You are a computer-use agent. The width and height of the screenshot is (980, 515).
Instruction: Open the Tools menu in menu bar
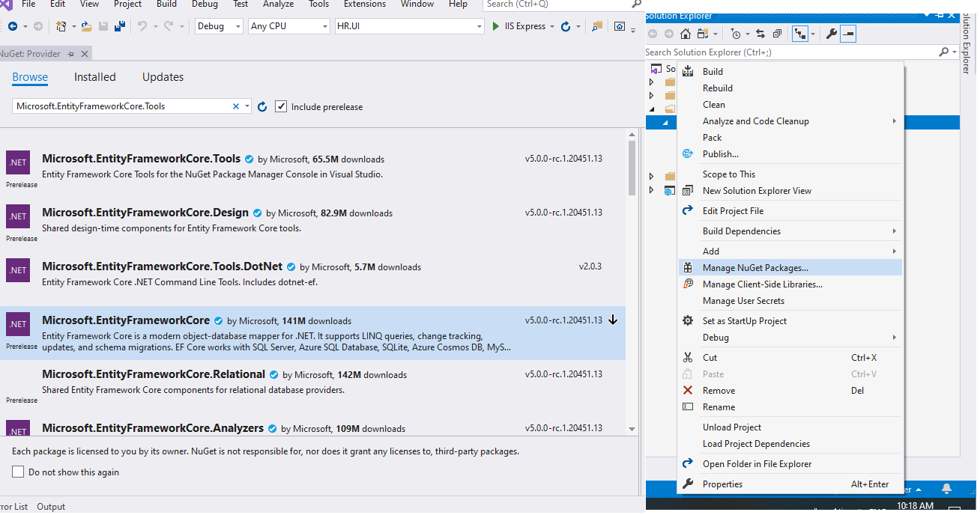319,4
